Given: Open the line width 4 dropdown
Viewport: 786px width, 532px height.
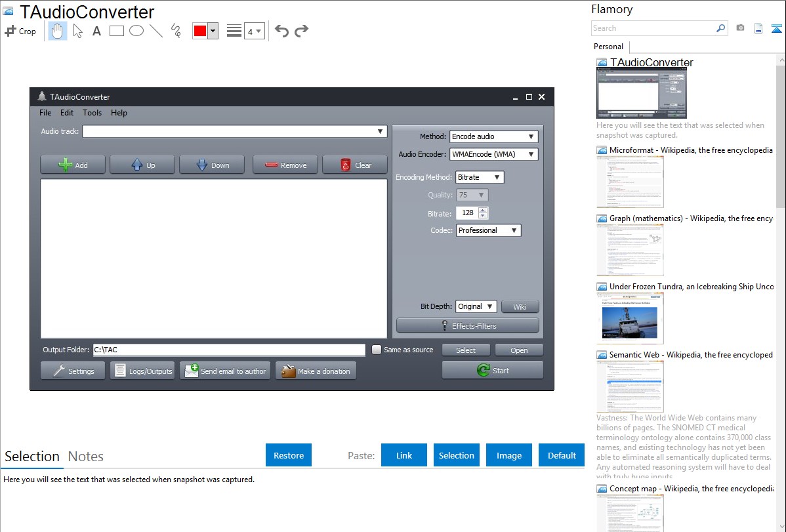Looking at the screenshot, I should 255,31.
